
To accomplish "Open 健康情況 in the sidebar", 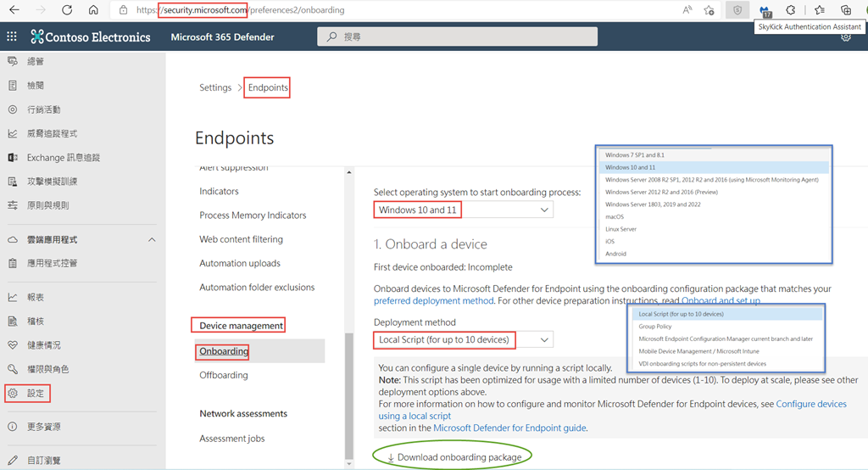I will (44, 345).
